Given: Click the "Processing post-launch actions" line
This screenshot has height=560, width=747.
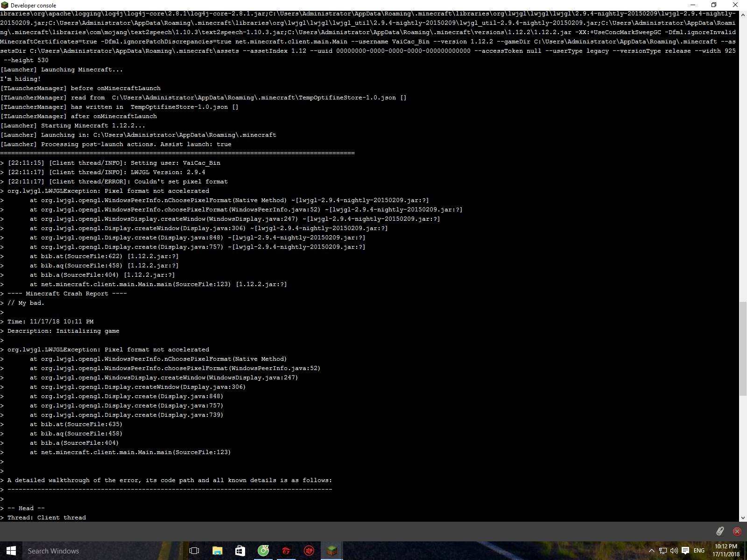Looking at the screenshot, I should click(116, 144).
